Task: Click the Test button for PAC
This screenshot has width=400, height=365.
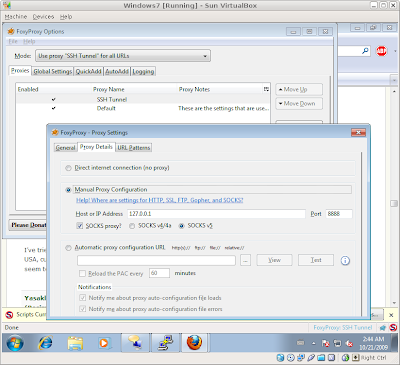Action: 316,260
